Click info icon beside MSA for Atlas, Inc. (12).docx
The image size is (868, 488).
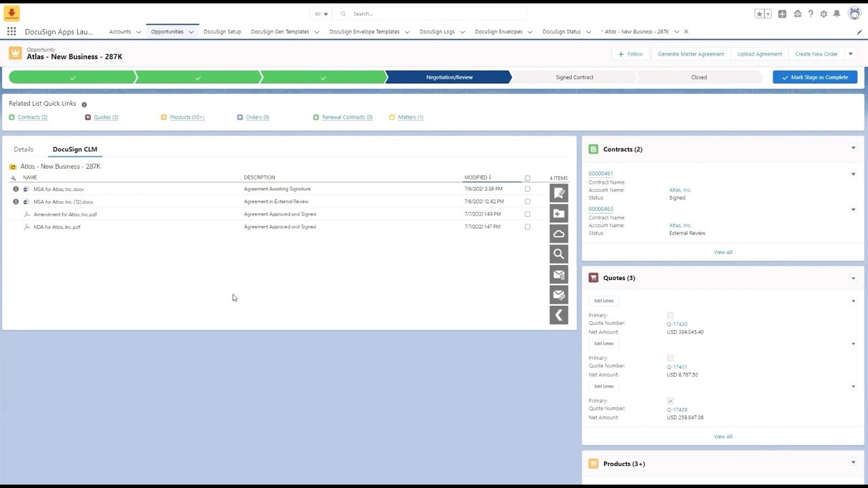click(x=16, y=202)
